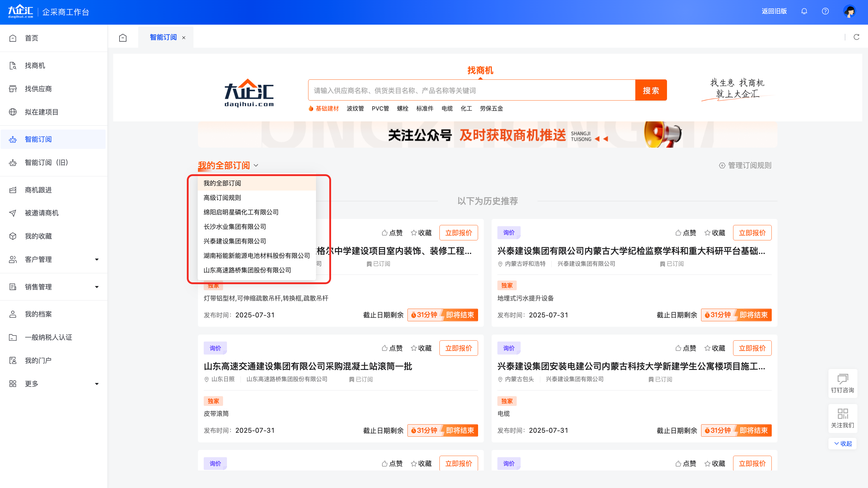Favorite the 采购混凝土站滚筒 card
This screenshot has height=488, width=868.
(421, 348)
